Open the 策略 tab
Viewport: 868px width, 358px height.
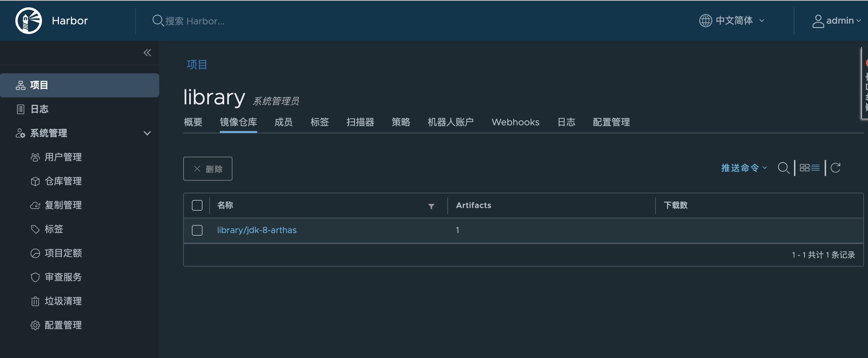(x=401, y=122)
